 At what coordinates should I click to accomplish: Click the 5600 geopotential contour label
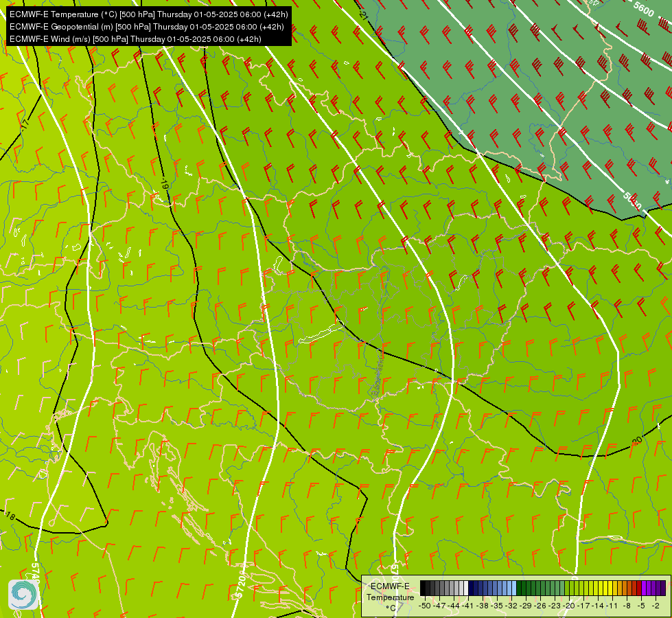coord(643,9)
